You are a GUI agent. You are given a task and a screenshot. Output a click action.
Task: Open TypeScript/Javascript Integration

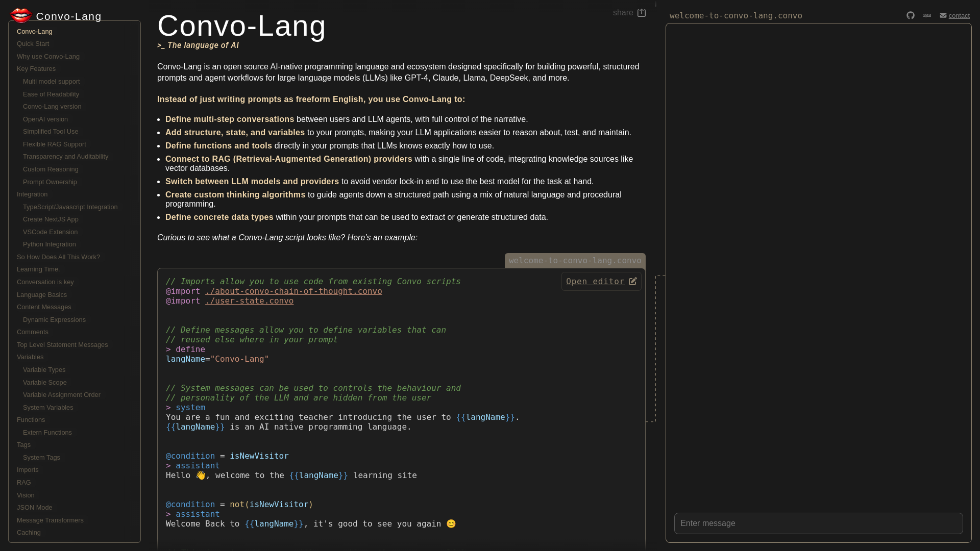click(x=70, y=207)
